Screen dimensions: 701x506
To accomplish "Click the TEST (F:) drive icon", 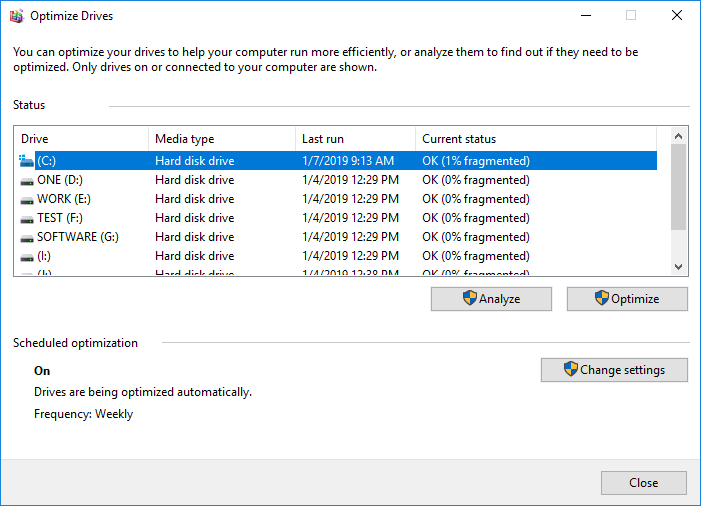I will pyautogui.click(x=27, y=218).
